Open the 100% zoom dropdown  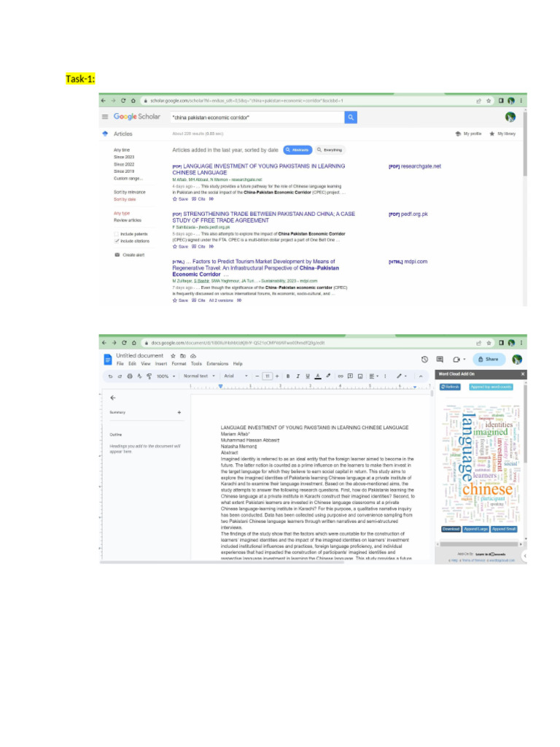166,376
